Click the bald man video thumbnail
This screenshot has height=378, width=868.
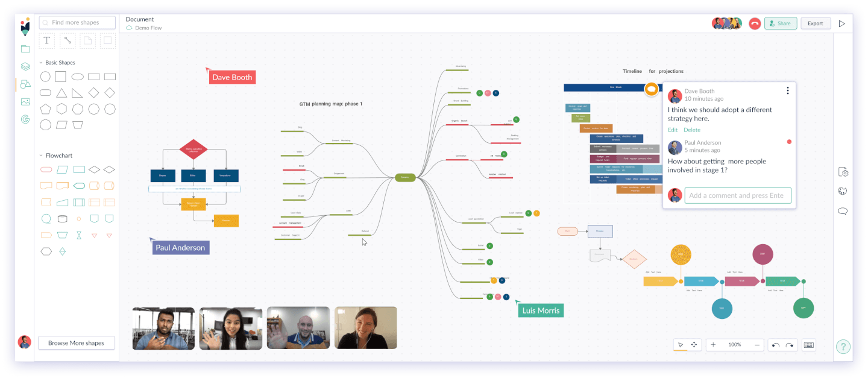(298, 328)
